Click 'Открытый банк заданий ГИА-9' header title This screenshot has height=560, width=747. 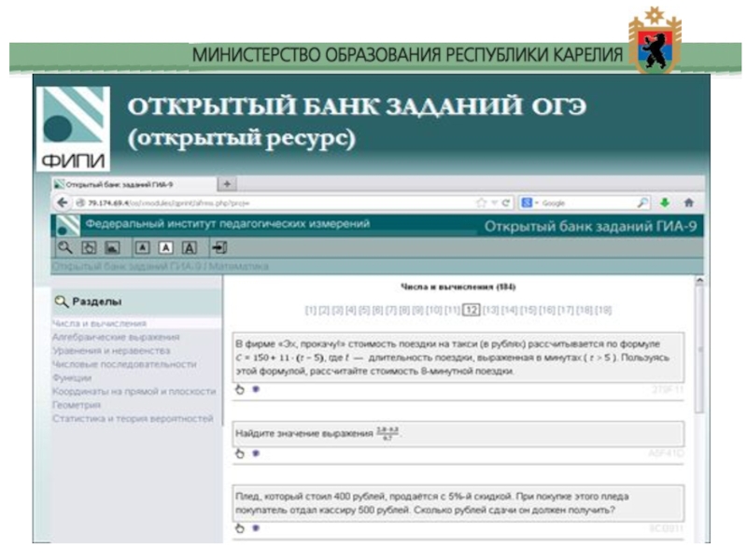591,226
